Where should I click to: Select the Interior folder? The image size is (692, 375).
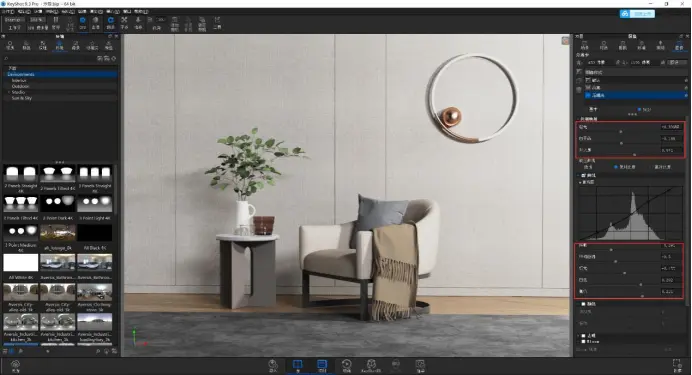pos(19,80)
